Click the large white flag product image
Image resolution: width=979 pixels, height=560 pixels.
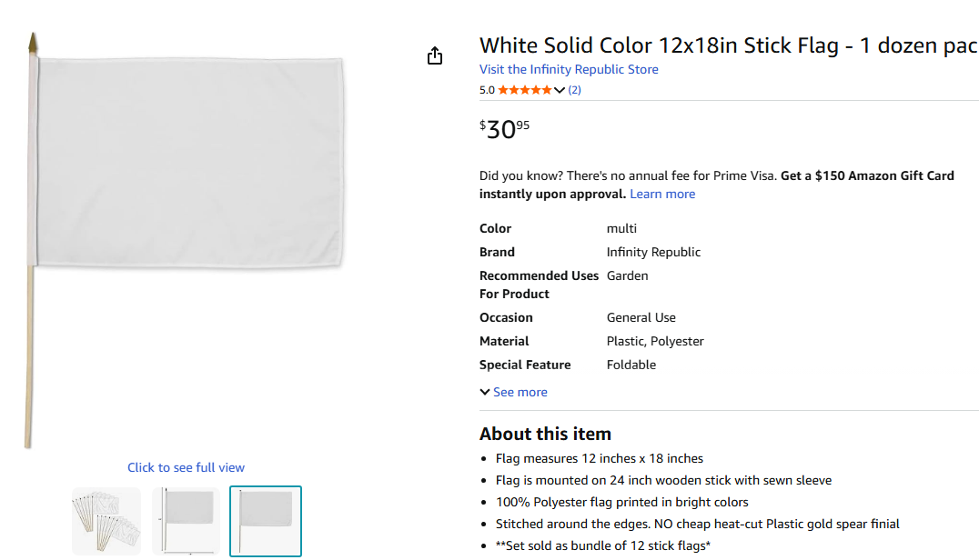point(187,164)
